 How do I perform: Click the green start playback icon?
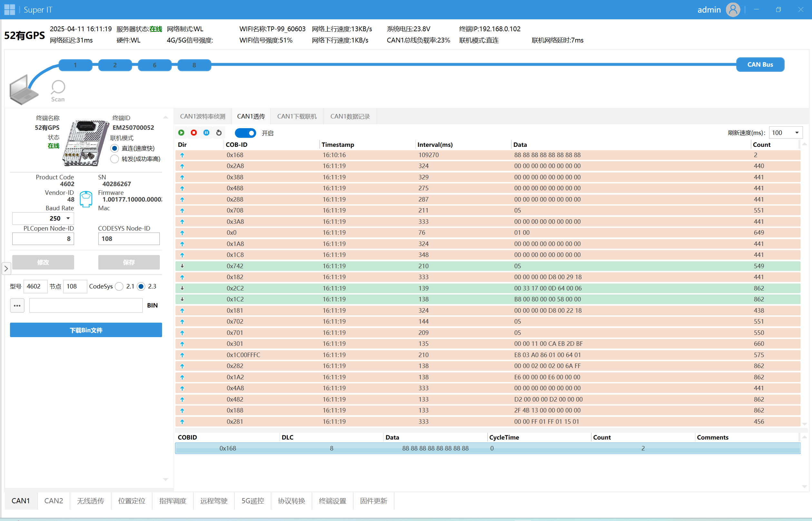coord(181,133)
